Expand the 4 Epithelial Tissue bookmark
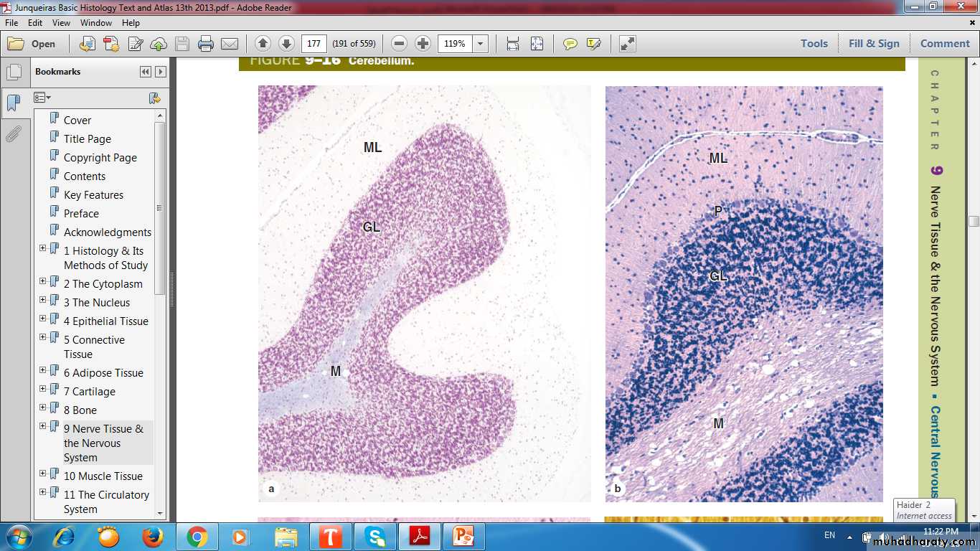Screen dimensions: 980x551 click(x=43, y=319)
